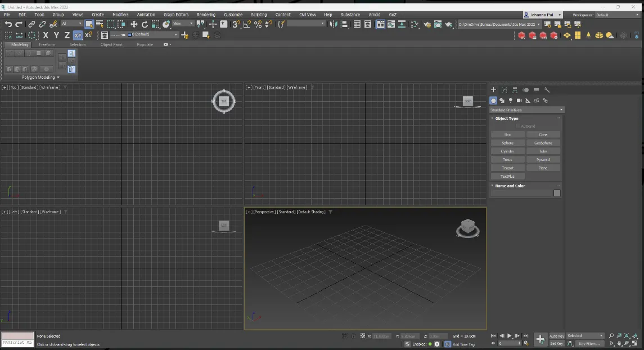This screenshot has width=644, height=350.
Task: Switch to the Object Paint ribbon tab
Action: click(111, 44)
